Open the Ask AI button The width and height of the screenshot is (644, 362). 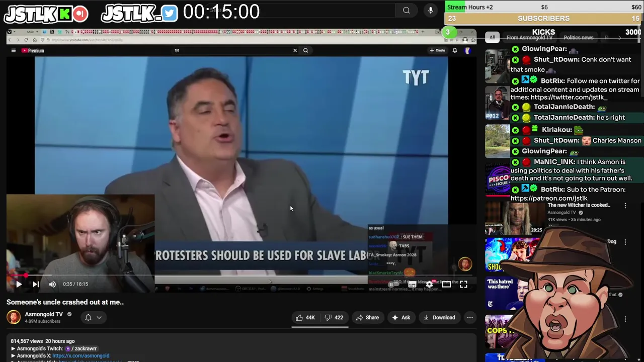tap(401, 317)
